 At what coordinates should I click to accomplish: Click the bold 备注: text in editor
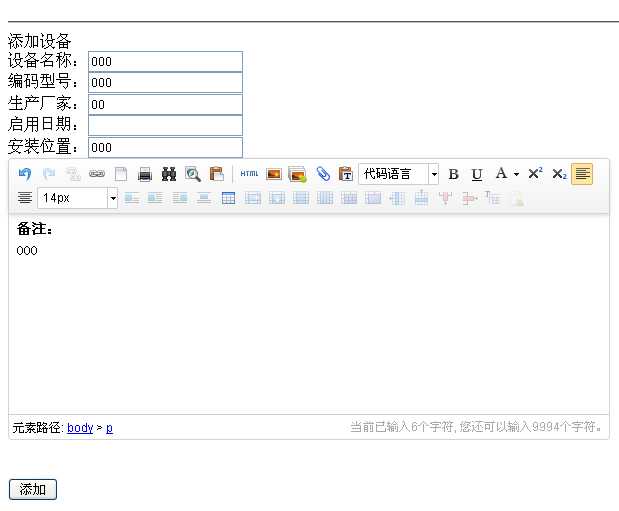tap(35, 229)
